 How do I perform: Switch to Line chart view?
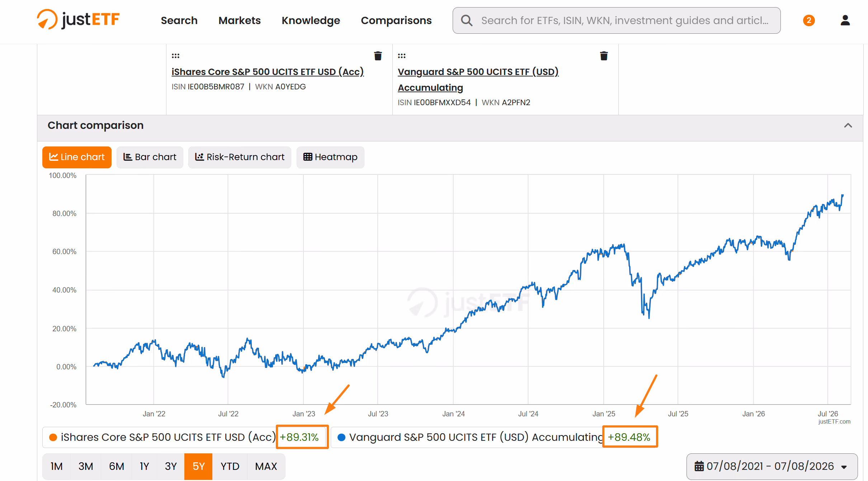77,157
